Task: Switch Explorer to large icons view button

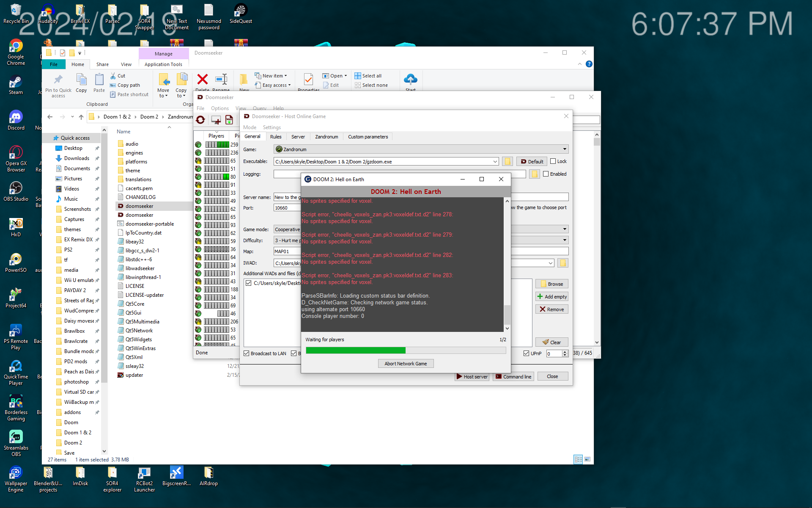Action: point(587,459)
